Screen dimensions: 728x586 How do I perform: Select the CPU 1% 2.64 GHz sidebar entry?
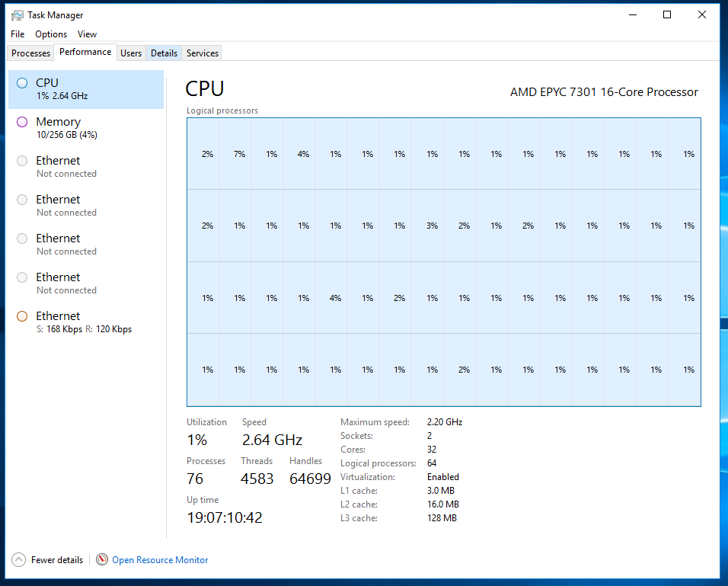click(x=86, y=90)
